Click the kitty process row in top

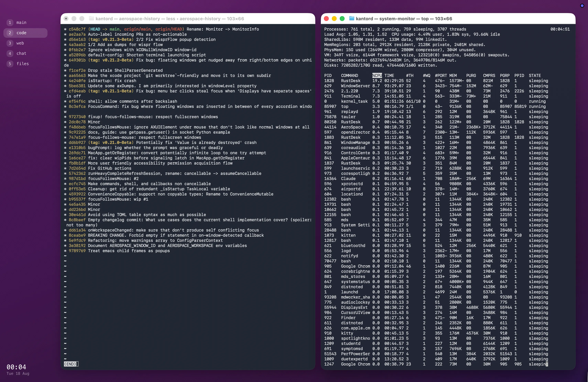[436, 333]
